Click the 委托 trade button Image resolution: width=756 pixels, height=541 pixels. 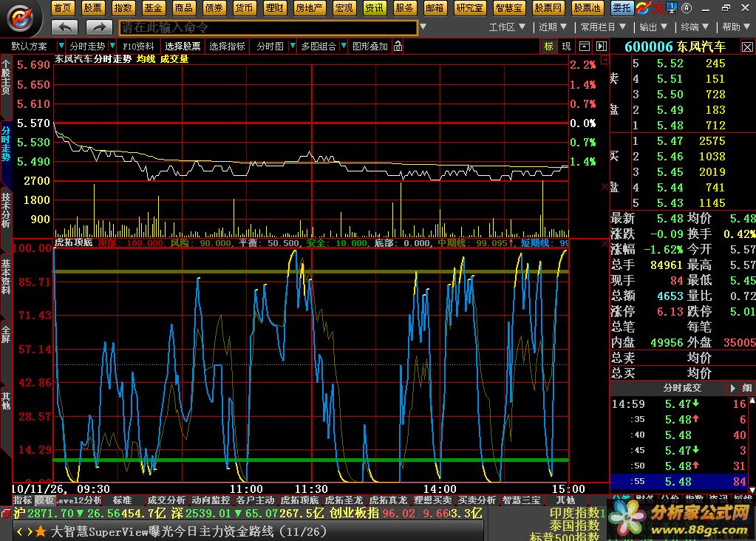tap(622, 7)
